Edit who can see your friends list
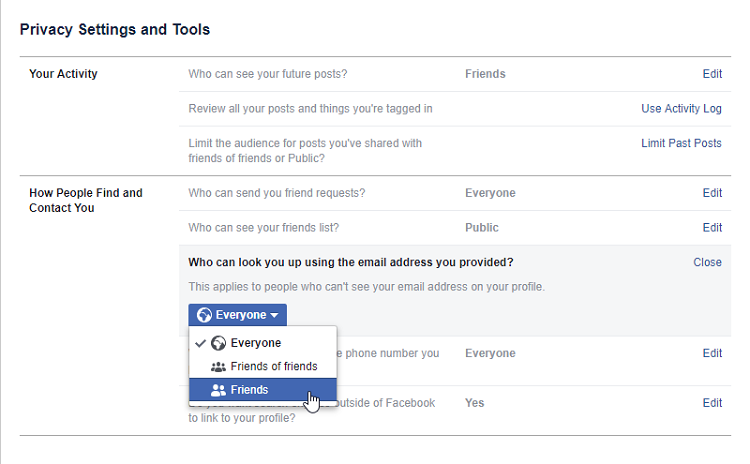750x464 pixels. (x=712, y=228)
